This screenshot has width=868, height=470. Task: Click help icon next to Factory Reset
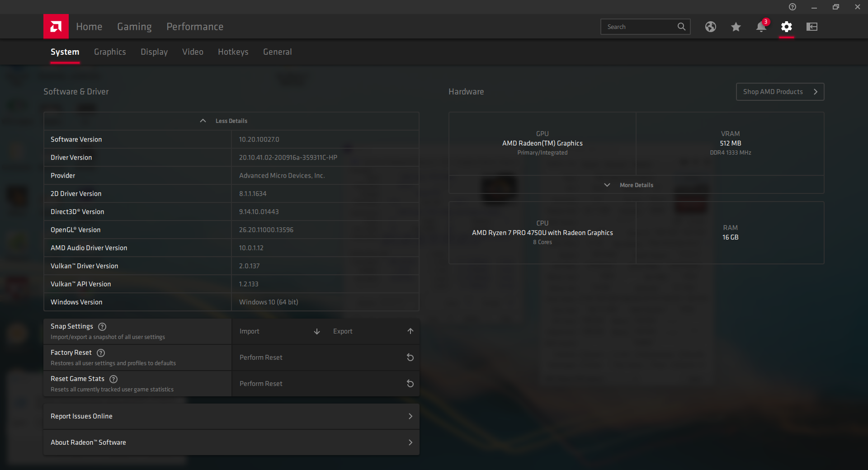pyautogui.click(x=101, y=352)
